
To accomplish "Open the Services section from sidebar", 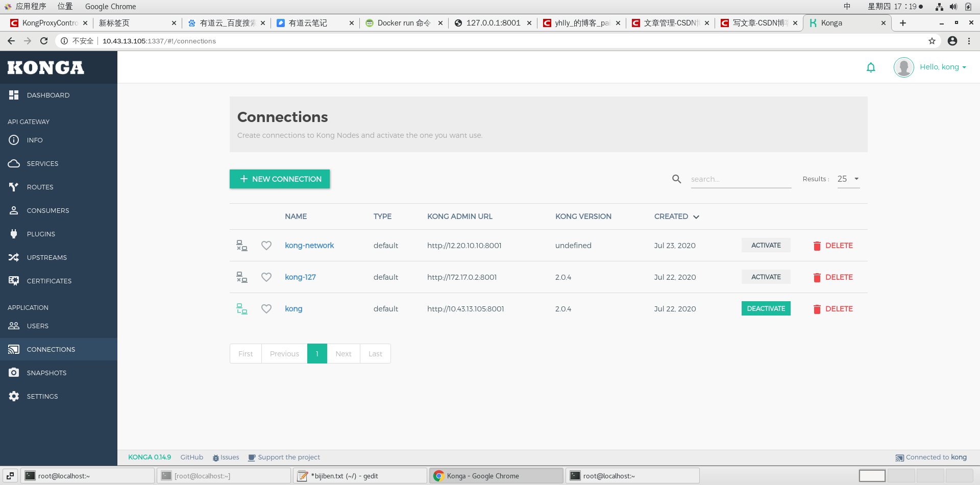I will click(x=42, y=163).
